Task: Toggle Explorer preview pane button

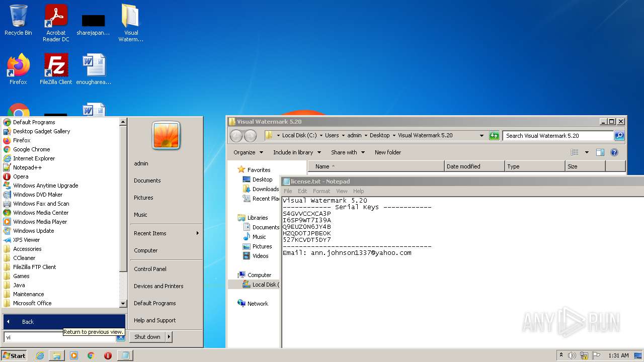Action: pos(600,152)
